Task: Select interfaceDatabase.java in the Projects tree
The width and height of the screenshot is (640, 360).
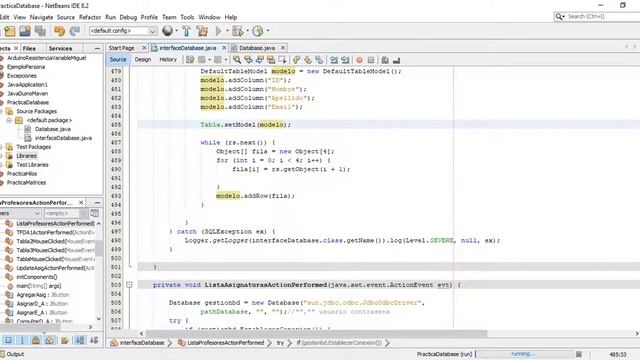Action: point(63,138)
